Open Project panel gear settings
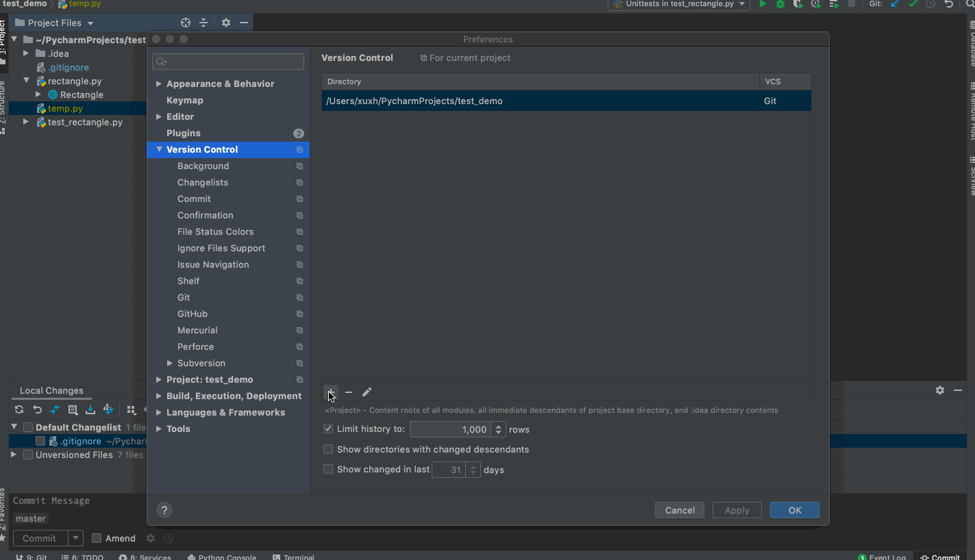 (x=226, y=23)
